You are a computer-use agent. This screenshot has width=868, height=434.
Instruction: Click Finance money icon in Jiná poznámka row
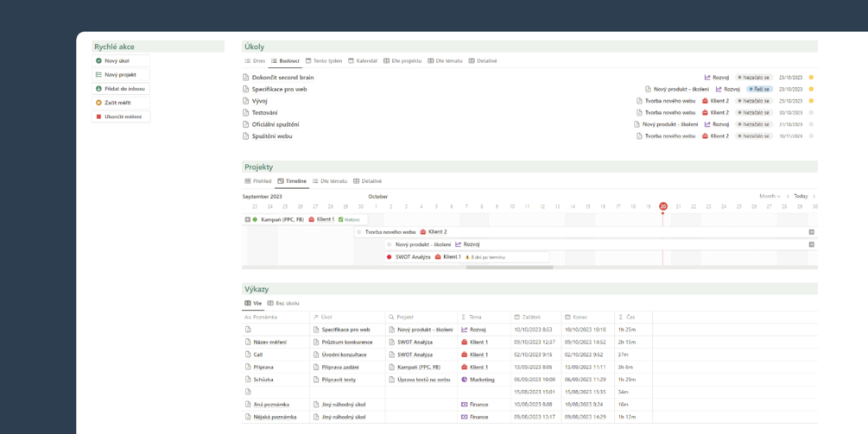click(465, 405)
